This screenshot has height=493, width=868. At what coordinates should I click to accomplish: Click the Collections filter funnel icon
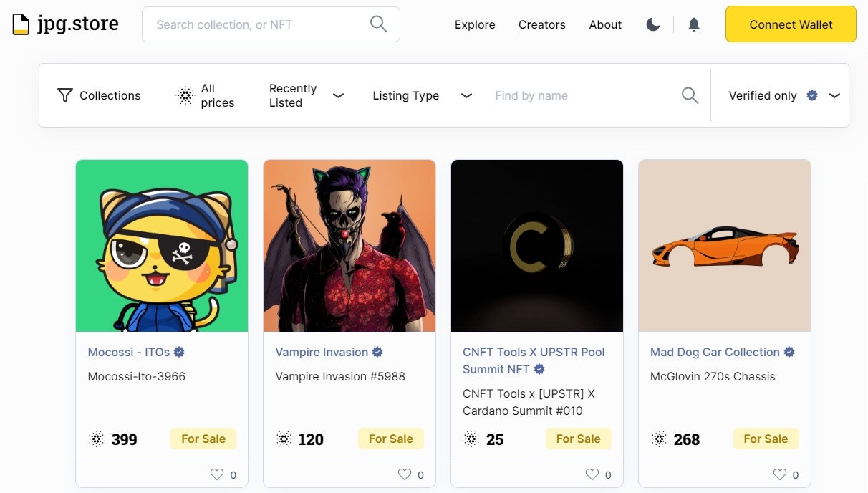click(x=64, y=95)
